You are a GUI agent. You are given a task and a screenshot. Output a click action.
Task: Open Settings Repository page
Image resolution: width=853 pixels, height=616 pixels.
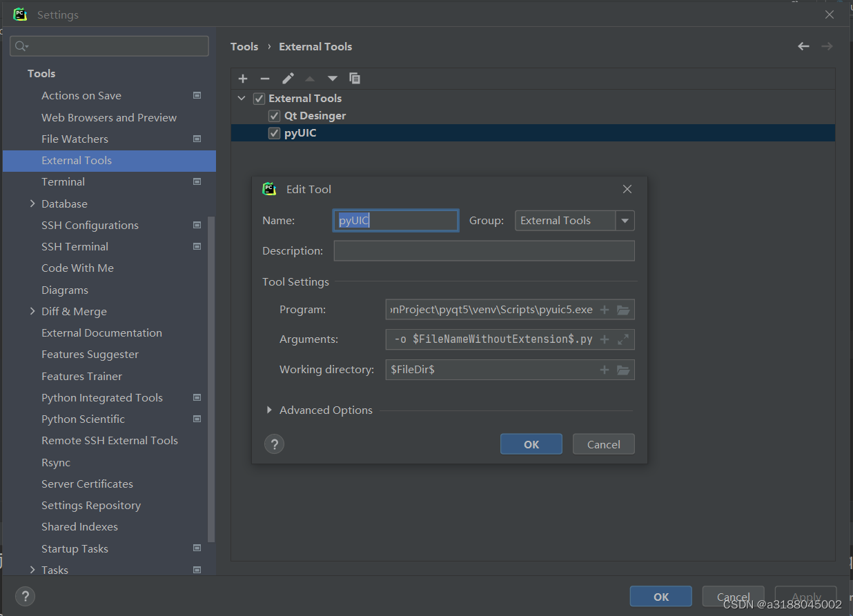coord(91,505)
